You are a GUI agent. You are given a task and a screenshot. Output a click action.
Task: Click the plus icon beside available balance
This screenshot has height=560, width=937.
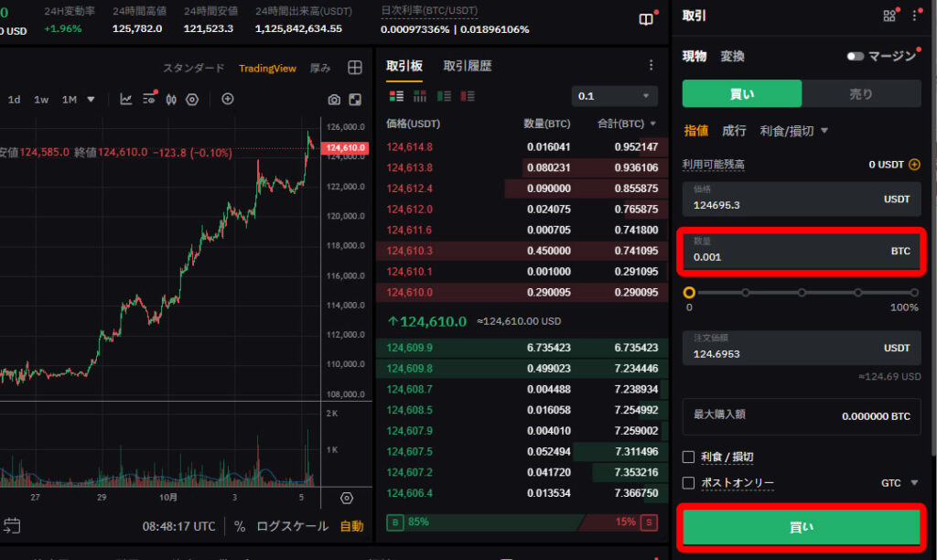(913, 165)
